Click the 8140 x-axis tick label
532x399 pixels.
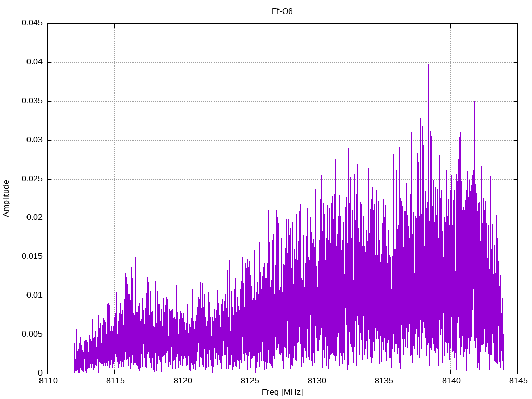coord(451,381)
